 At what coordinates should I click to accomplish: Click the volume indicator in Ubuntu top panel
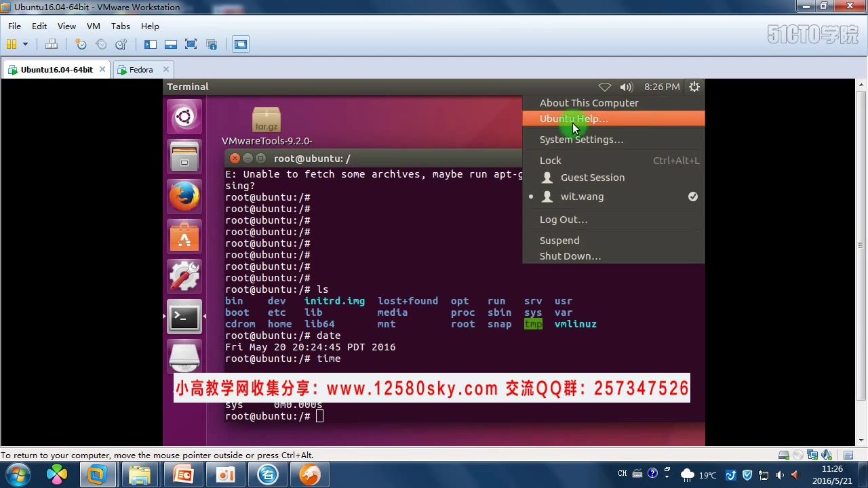pyautogui.click(x=625, y=87)
